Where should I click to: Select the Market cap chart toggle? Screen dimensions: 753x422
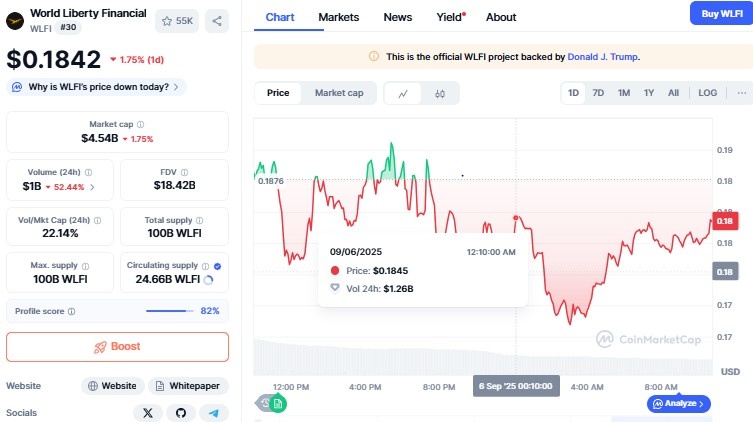coord(339,93)
